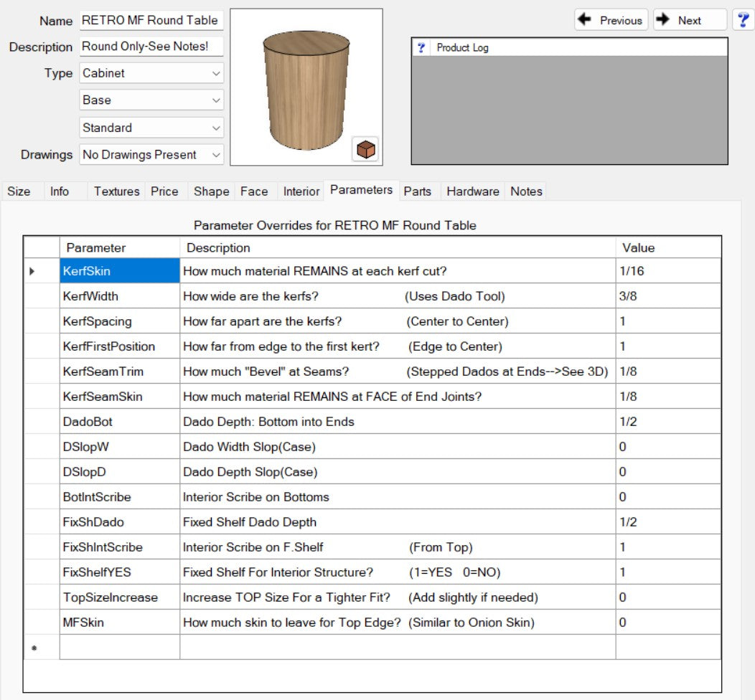Expand the Base category dropdown
The width and height of the screenshot is (755, 700).
click(x=151, y=100)
